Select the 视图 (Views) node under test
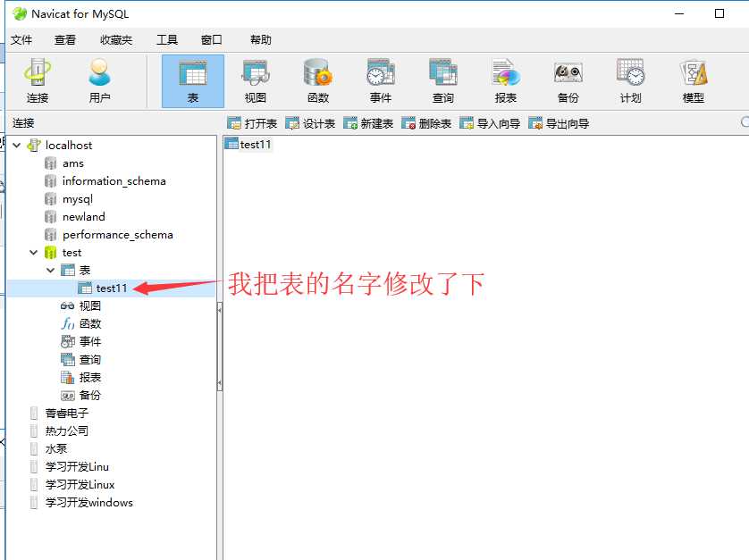The width and height of the screenshot is (749, 560). [89, 305]
